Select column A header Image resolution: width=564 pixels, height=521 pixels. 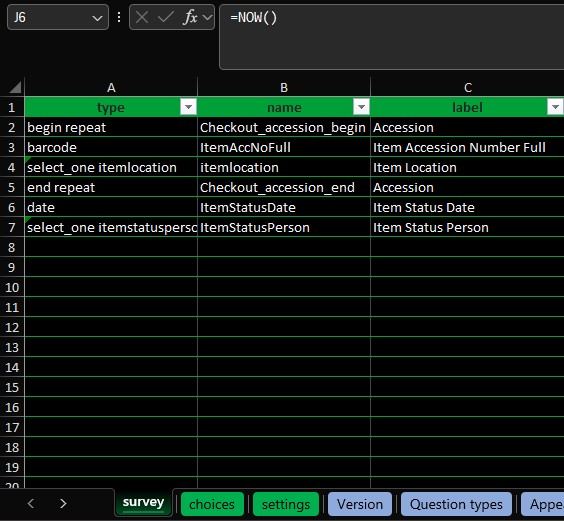tap(111, 87)
